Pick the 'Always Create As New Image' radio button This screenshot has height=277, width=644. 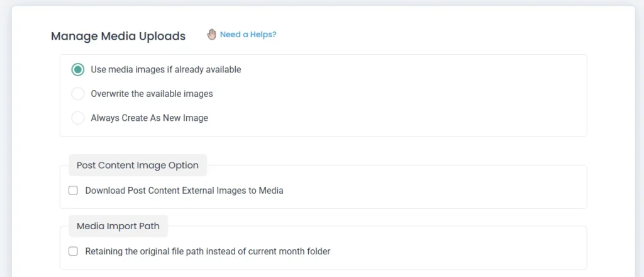click(x=78, y=118)
